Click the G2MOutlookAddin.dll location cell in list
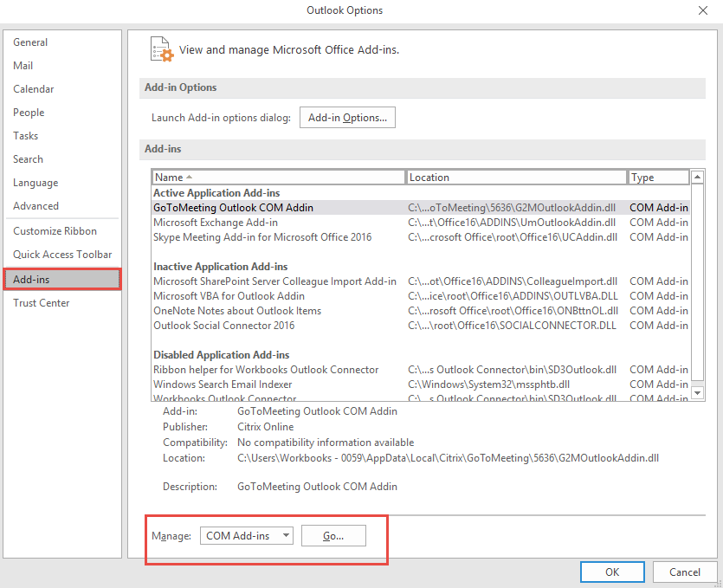Image resolution: width=723 pixels, height=588 pixels. 512,208
